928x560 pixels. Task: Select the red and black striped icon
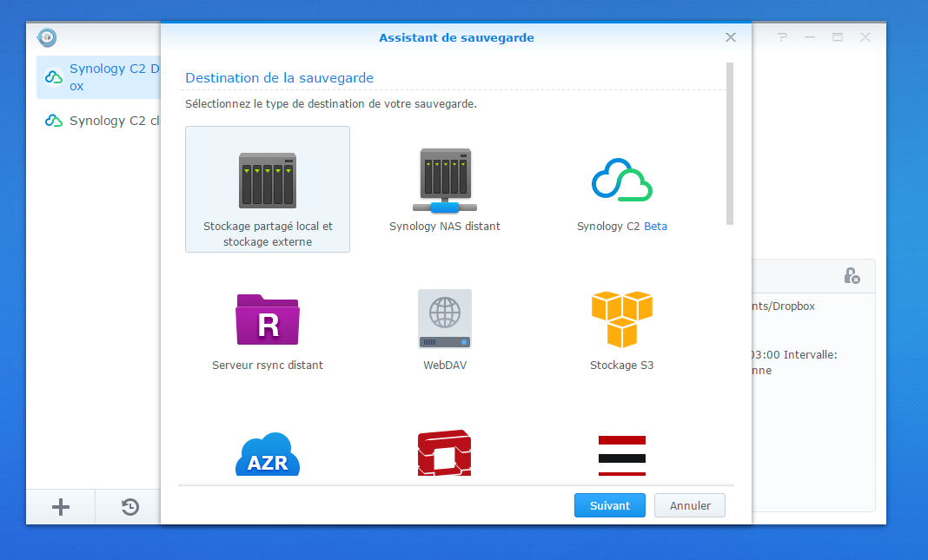coord(621,455)
